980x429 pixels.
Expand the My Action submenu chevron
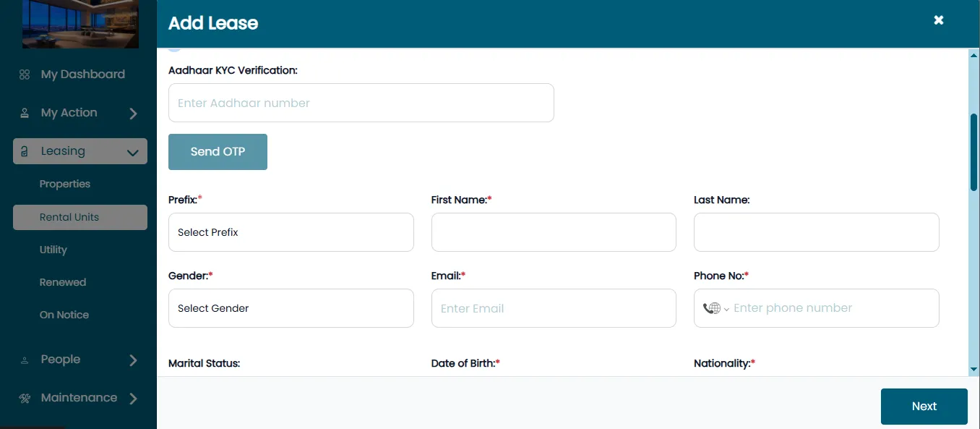[133, 114]
